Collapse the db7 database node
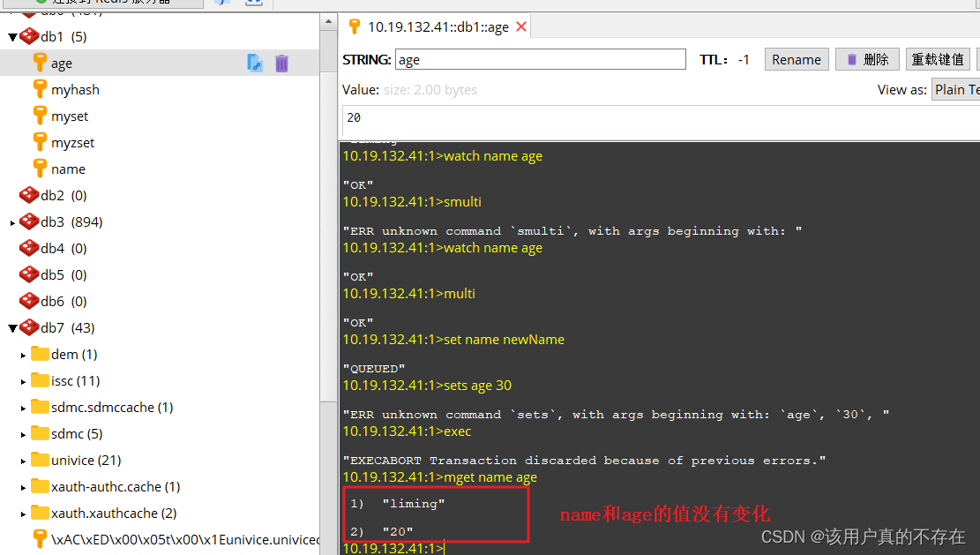 click(12, 328)
